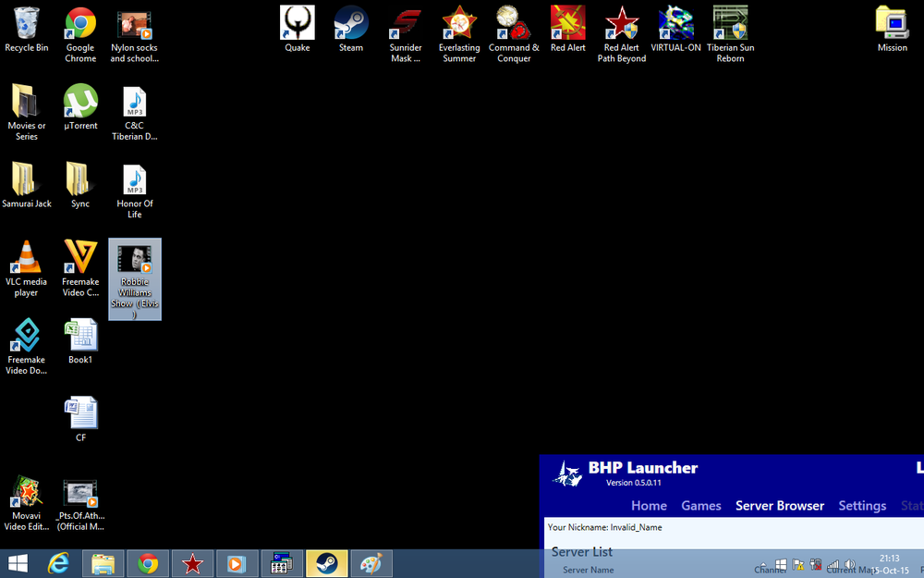The width and height of the screenshot is (924, 578).
Task: Go to the Settings tab in BHP Launcher
Action: tap(862, 506)
